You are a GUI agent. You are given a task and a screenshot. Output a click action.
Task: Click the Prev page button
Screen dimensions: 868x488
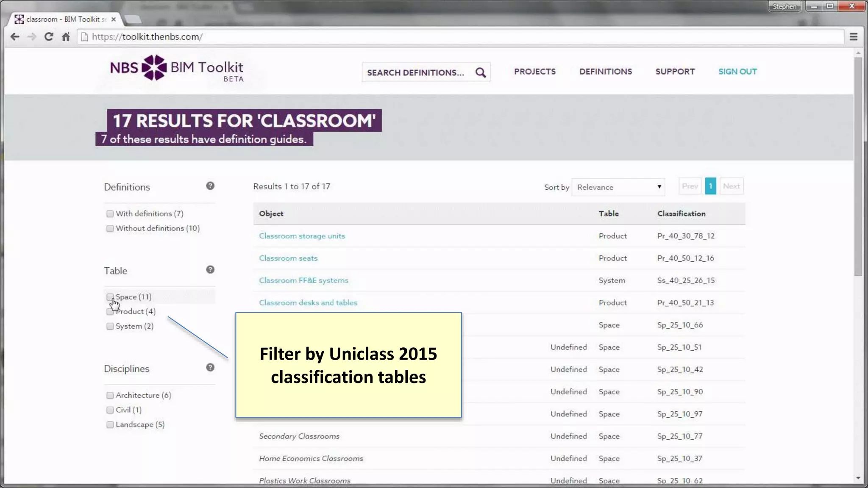point(690,186)
